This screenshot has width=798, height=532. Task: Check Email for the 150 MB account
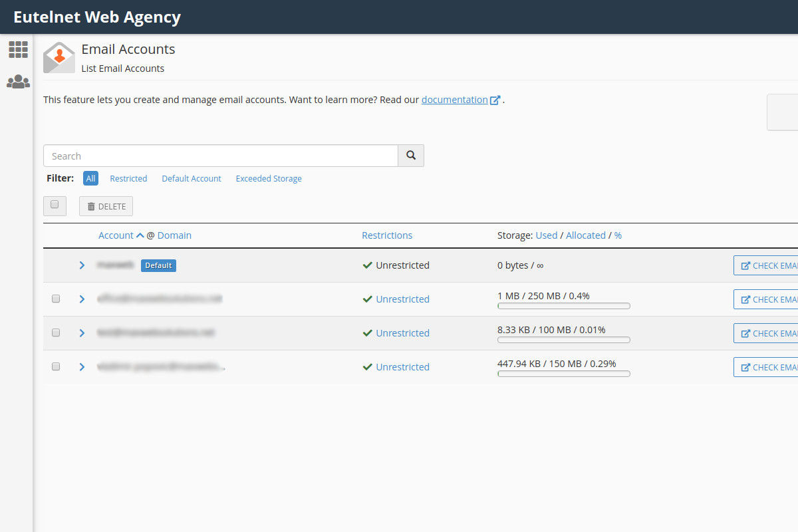pyautogui.click(x=766, y=367)
